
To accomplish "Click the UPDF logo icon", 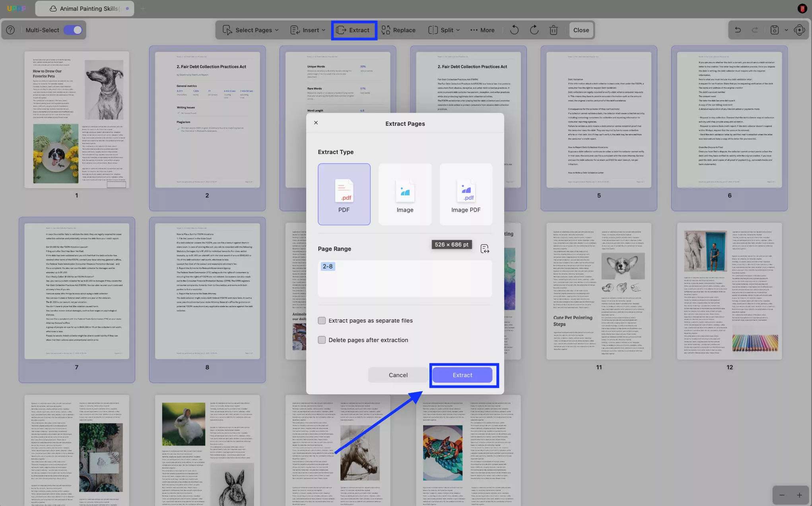I will click(x=16, y=8).
